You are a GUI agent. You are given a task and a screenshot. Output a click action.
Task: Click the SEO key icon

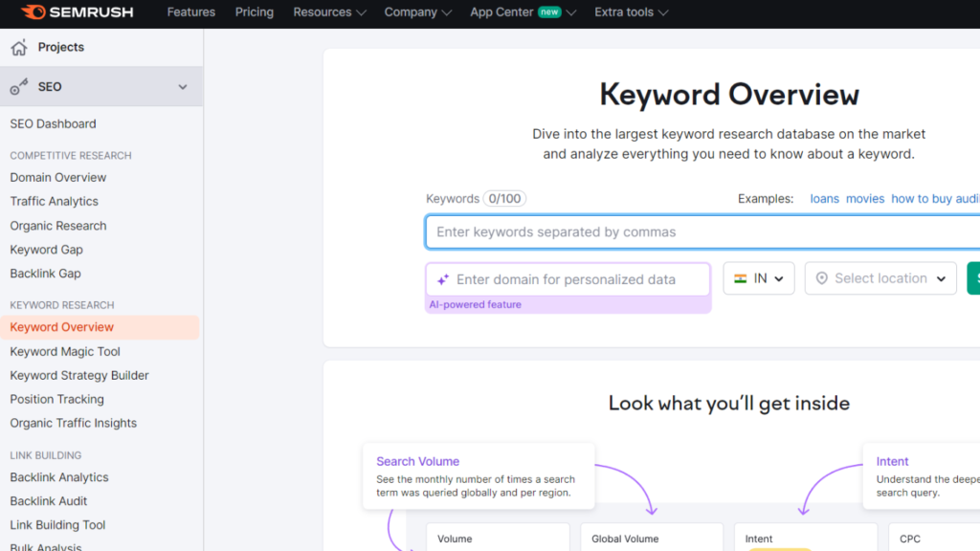click(19, 87)
